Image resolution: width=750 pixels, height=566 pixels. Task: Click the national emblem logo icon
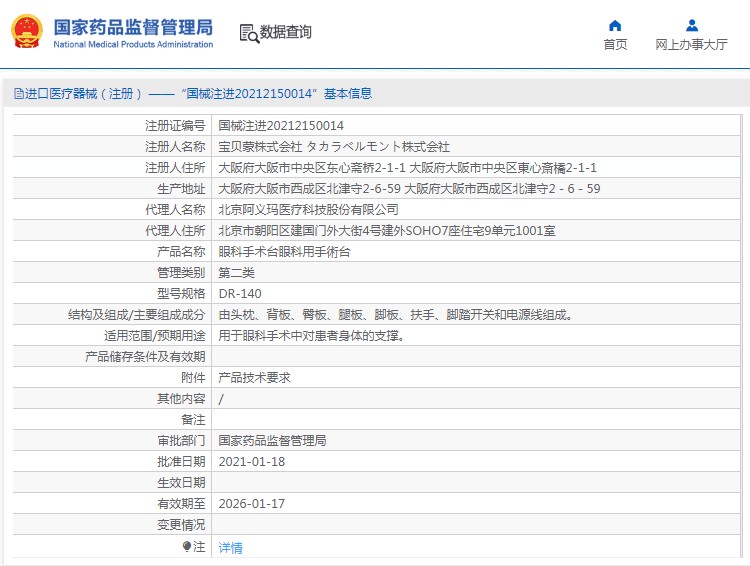27,32
